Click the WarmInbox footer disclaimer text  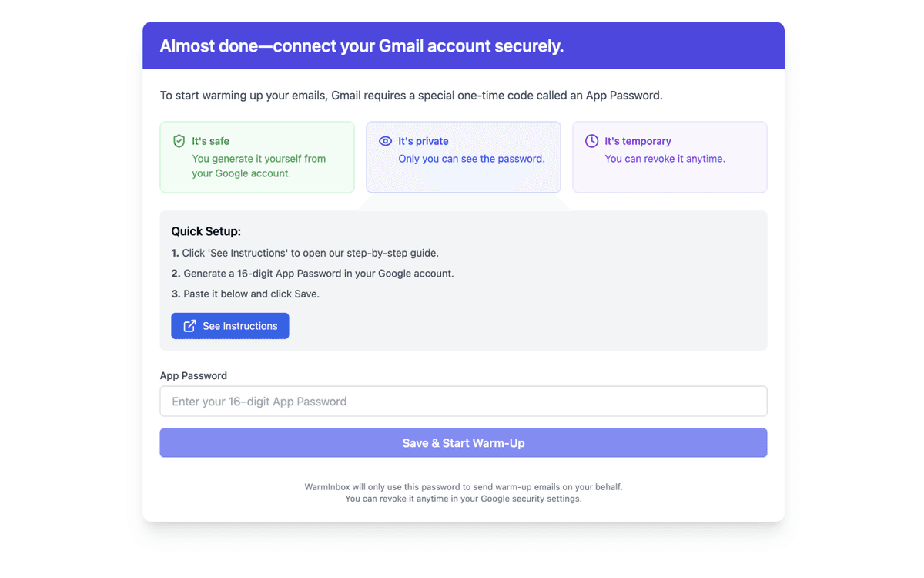tap(463, 492)
